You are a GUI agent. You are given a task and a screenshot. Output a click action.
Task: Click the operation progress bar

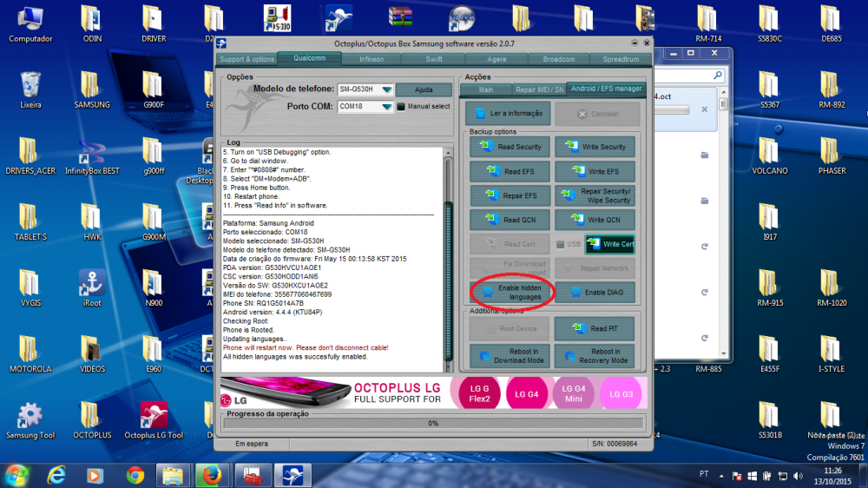click(x=433, y=423)
